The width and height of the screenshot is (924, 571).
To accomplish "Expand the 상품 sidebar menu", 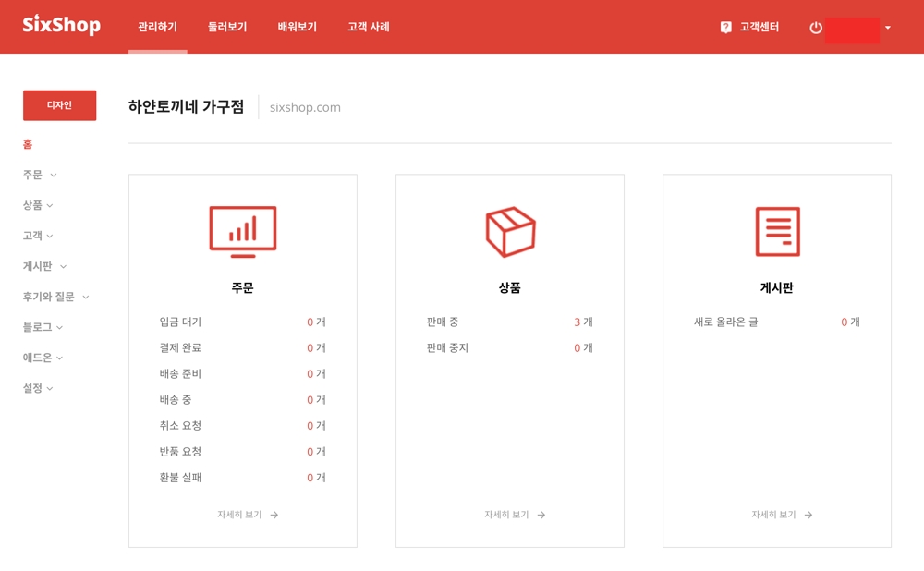I will point(38,205).
